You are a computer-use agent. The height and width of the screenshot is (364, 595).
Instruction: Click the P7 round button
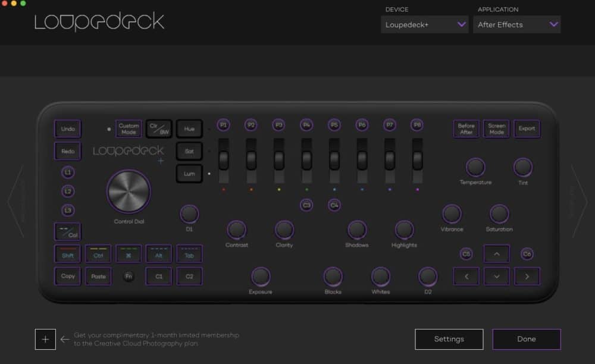point(390,125)
